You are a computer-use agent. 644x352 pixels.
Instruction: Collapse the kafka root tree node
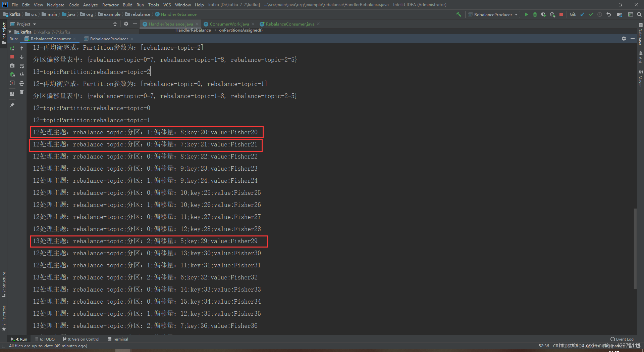(x=10, y=32)
